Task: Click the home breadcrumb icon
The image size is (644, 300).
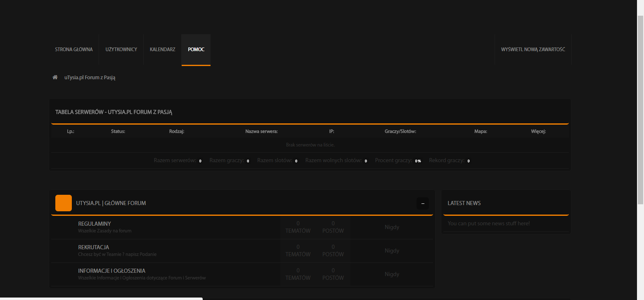Action: tap(55, 77)
